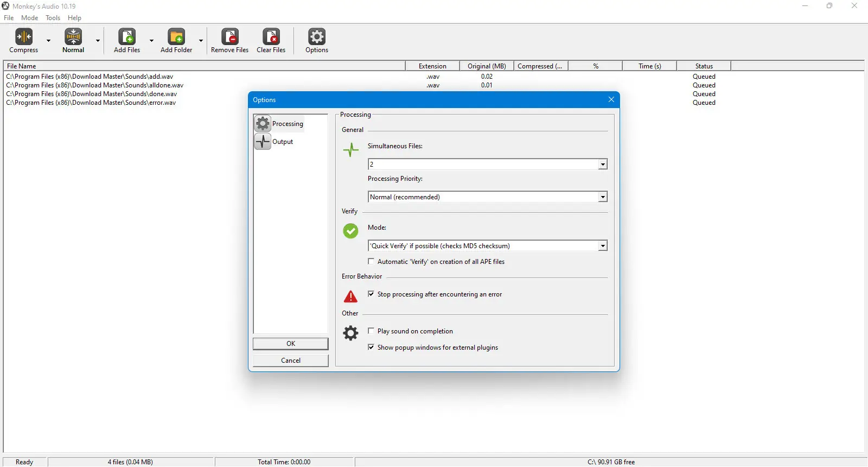Click the 0.01 original size cell
This screenshot has width=868, height=467.
487,85
